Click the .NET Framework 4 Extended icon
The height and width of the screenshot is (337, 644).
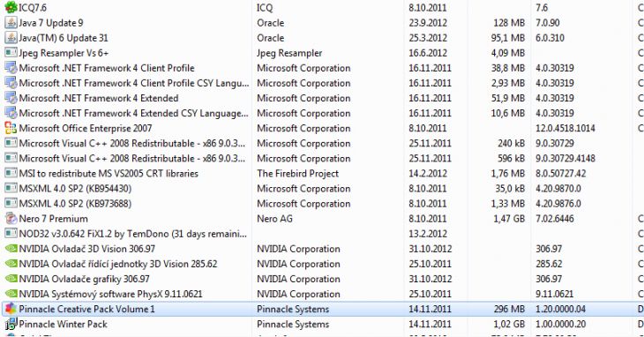11,98
